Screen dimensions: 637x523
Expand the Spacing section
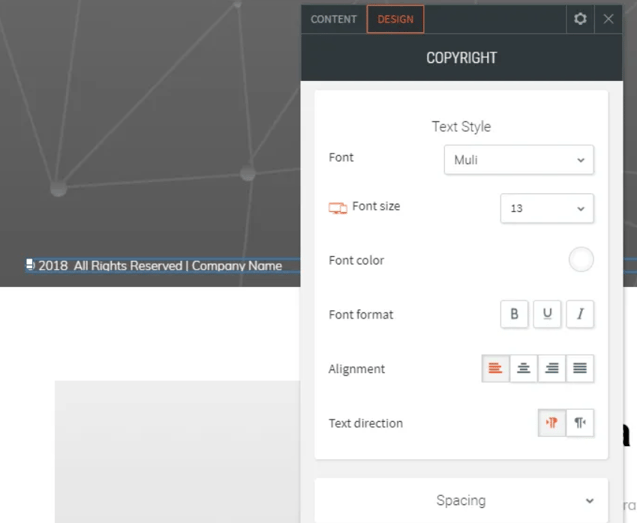click(461, 500)
